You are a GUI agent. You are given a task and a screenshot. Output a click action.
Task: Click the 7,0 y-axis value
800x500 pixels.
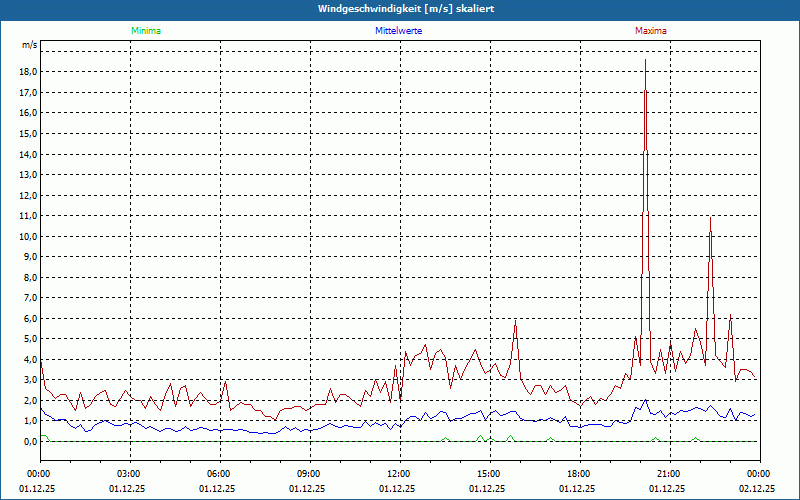pos(30,298)
